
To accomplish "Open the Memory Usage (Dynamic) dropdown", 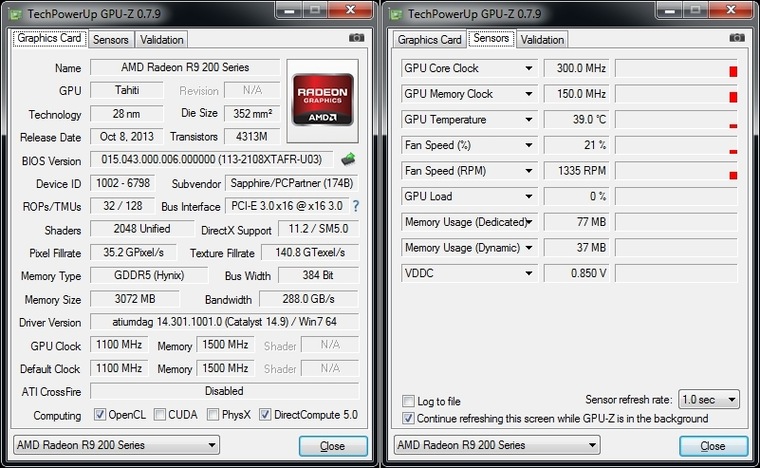I will tap(529, 248).
